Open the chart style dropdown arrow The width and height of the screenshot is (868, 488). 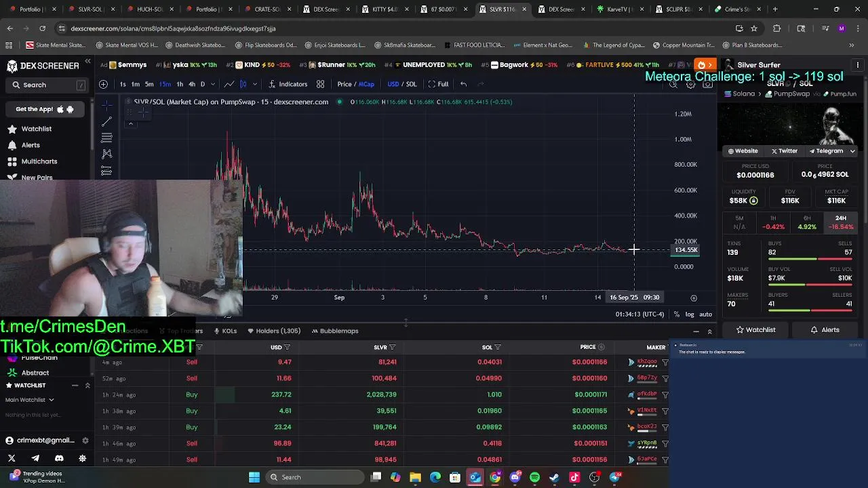255,84
